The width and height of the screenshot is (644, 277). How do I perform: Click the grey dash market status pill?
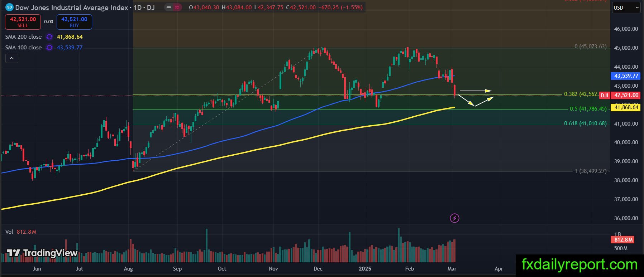(x=169, y=7)
